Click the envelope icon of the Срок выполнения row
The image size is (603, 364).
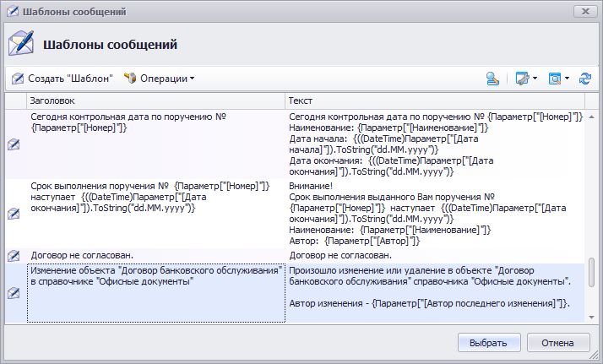pos(14,215)
